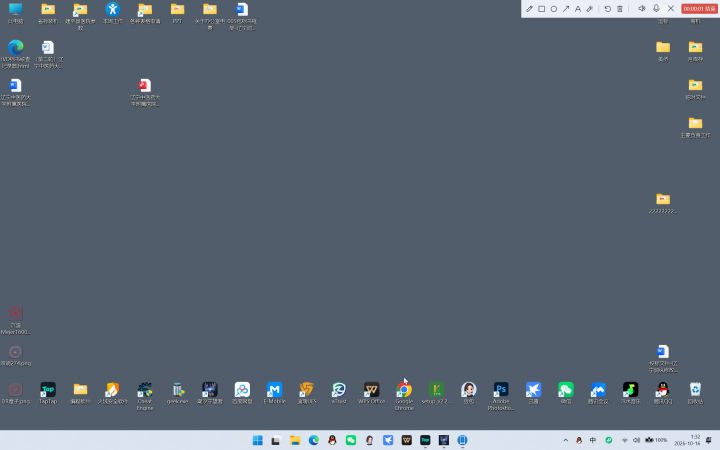720x450 pixels.
Task: Clear annotations with trash icon
Action: 620,9
